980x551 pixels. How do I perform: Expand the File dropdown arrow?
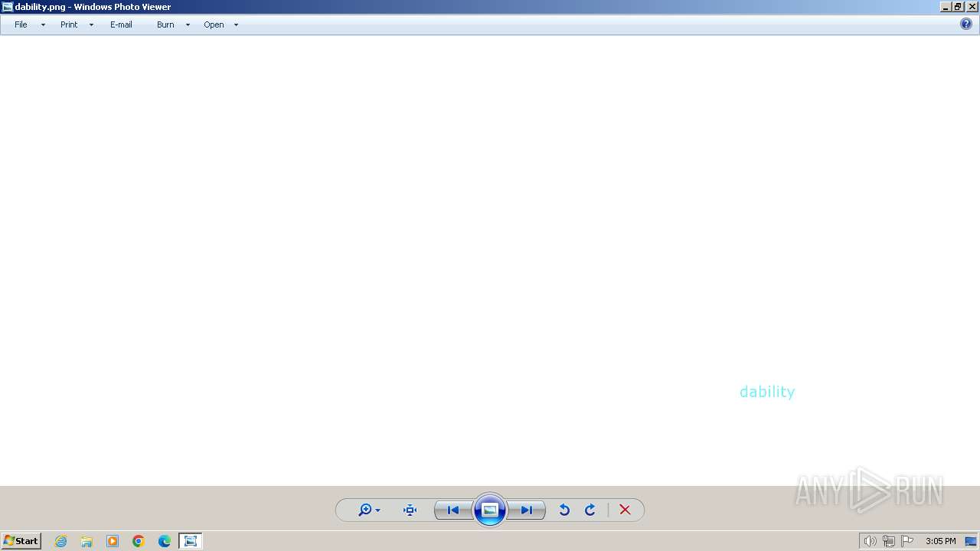point(43,25)
